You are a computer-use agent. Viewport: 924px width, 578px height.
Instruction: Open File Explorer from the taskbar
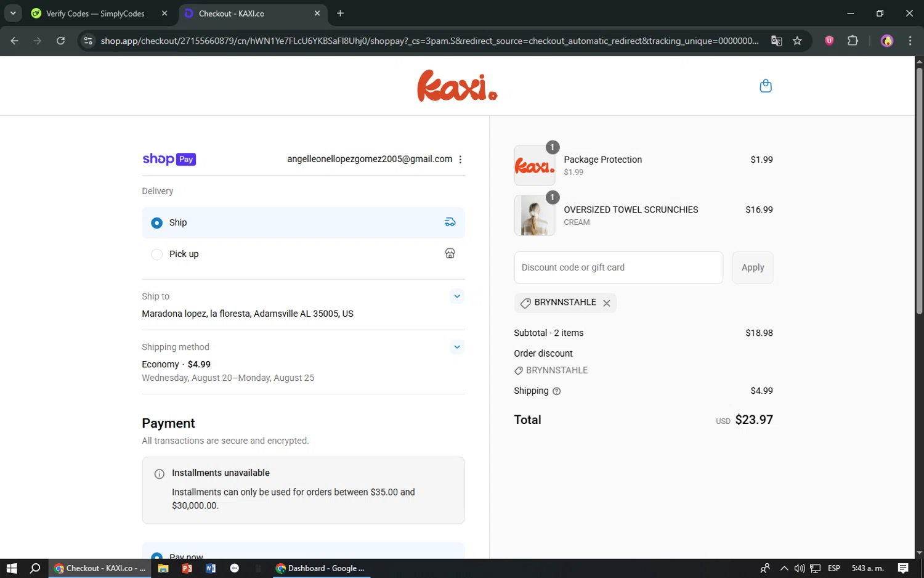click(x=163, y=568)
